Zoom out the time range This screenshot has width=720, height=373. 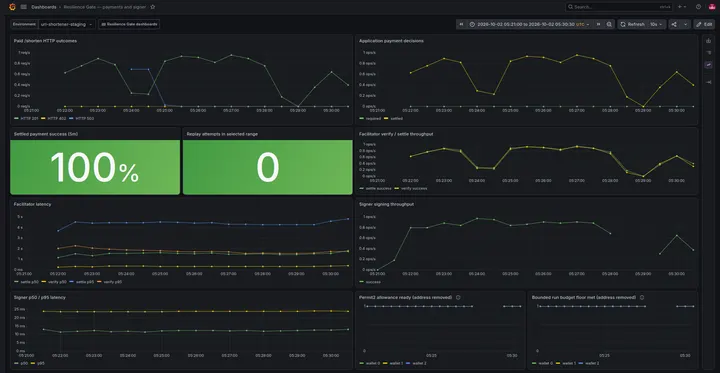pyautogui.click(x=609, y=24)
